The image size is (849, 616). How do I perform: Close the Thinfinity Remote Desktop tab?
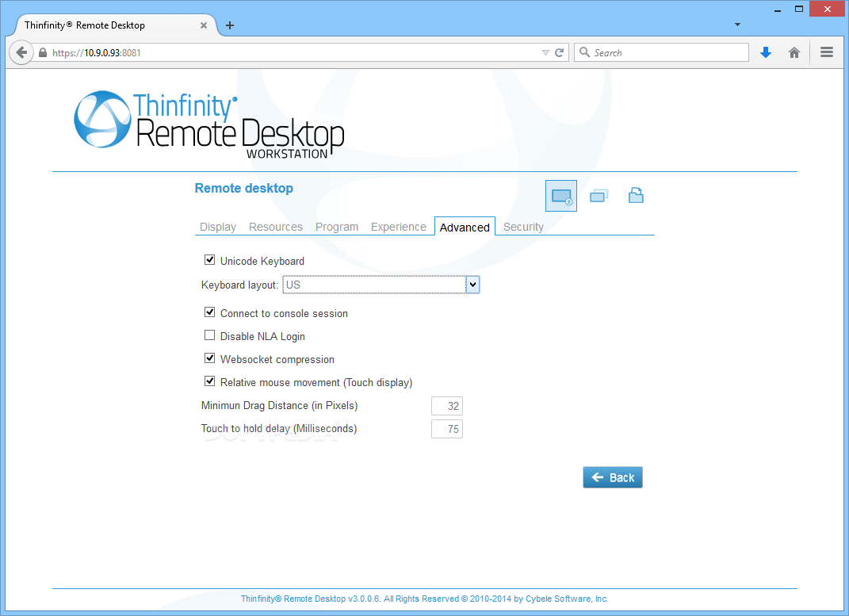(204, 25)
